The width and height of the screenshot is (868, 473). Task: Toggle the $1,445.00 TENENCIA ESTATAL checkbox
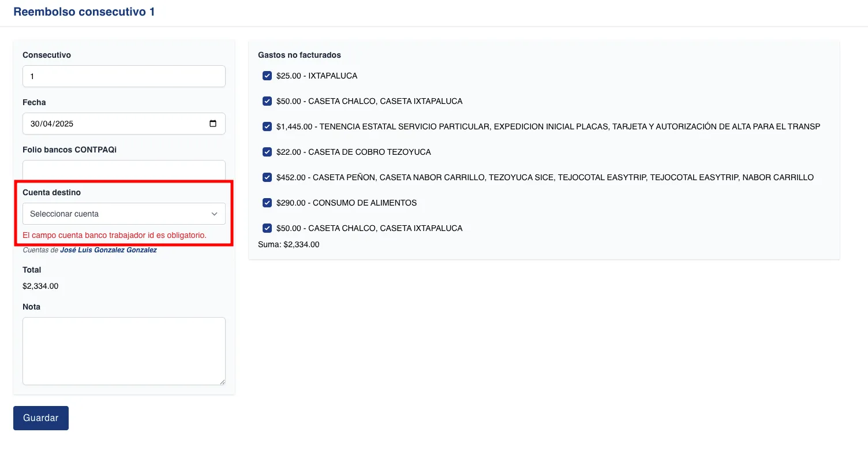point(267,126)
